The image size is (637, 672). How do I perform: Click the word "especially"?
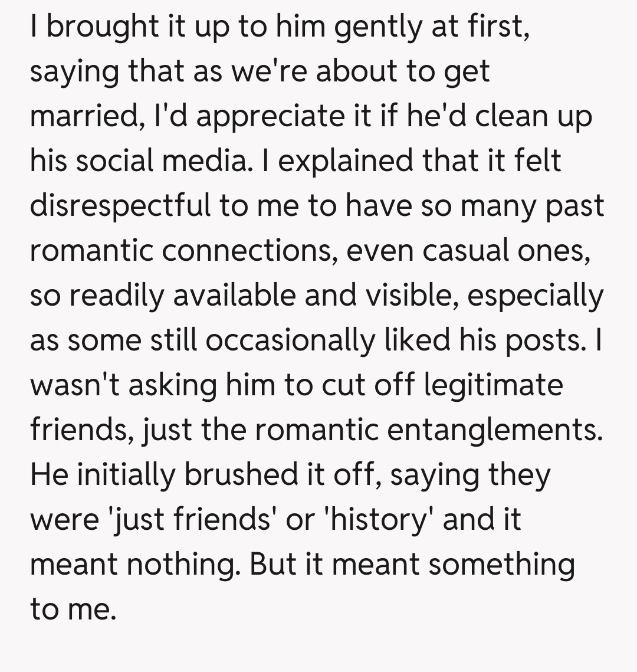click(x=536, y=295)
